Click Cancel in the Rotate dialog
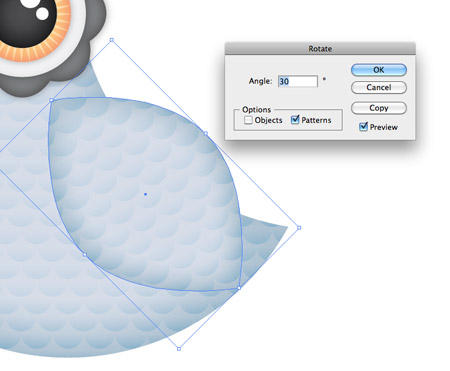The width and height of the screenshot is (450, 371). [x=379, y=87]
